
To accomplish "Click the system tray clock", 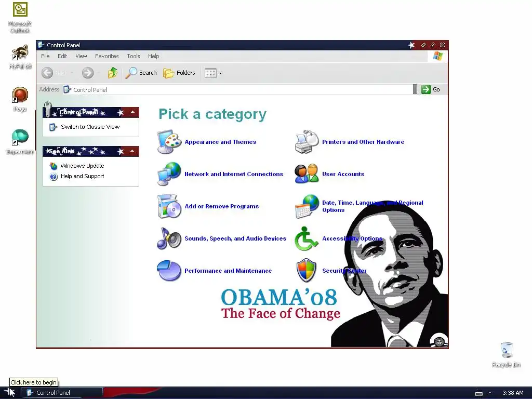I will pyautogui.click(x=513, y=393).
